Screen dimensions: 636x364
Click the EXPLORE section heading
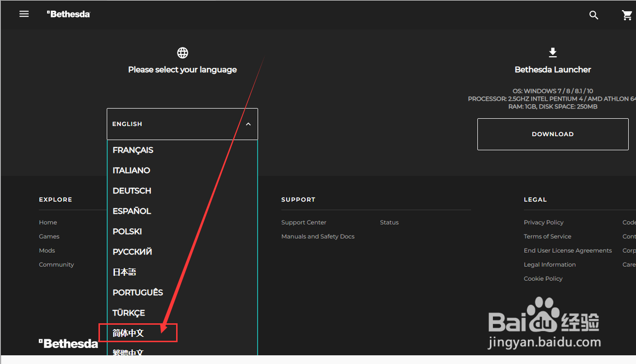(x=55, y=200)
